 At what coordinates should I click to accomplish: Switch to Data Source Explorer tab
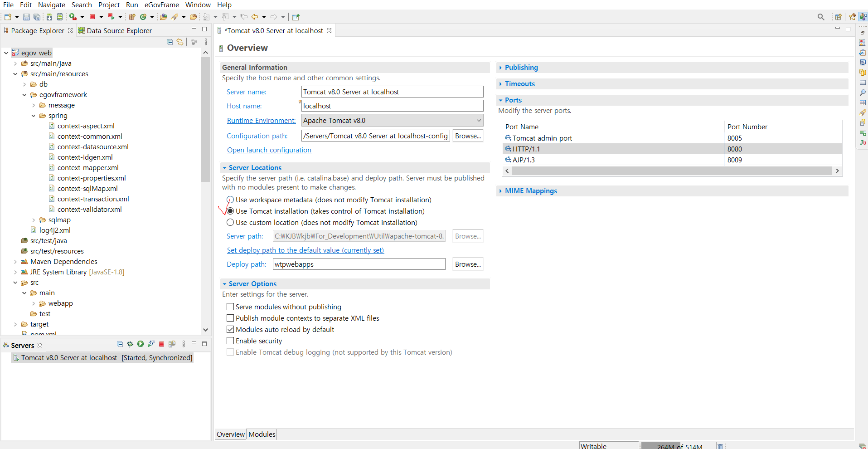(x=115, y=30)
